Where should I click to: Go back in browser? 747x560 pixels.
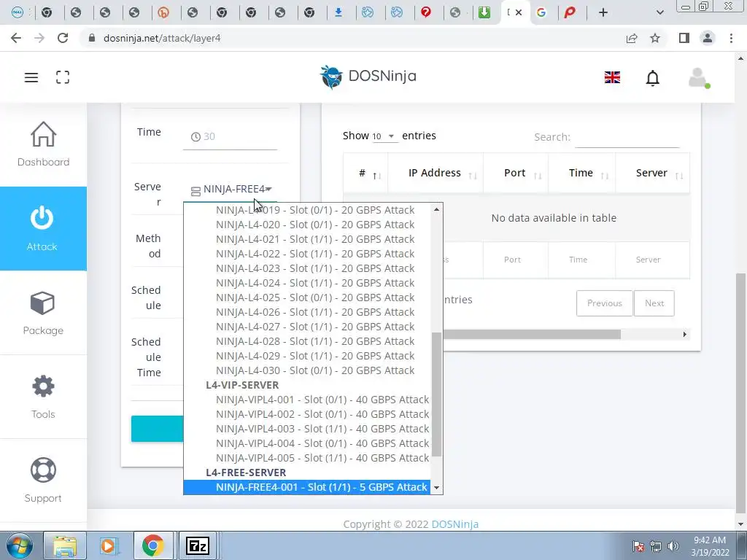click(x=16, y=38)
